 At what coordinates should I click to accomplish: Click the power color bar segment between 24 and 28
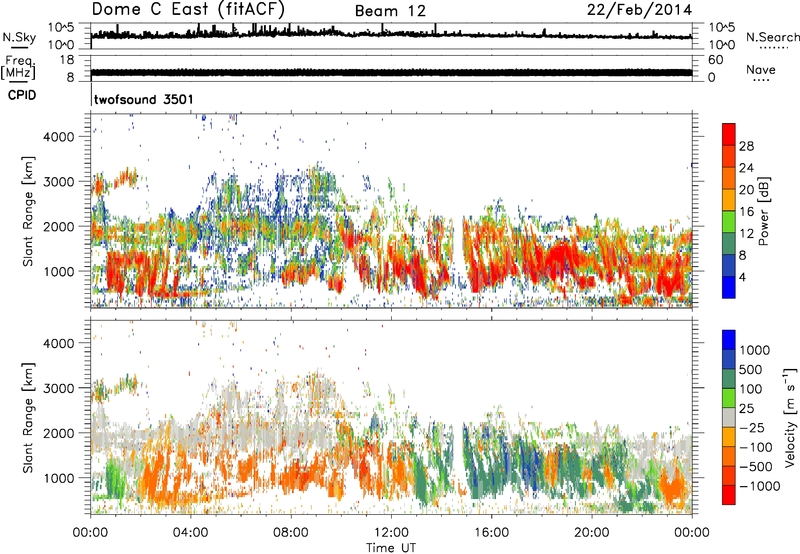(x=729, y=157)
